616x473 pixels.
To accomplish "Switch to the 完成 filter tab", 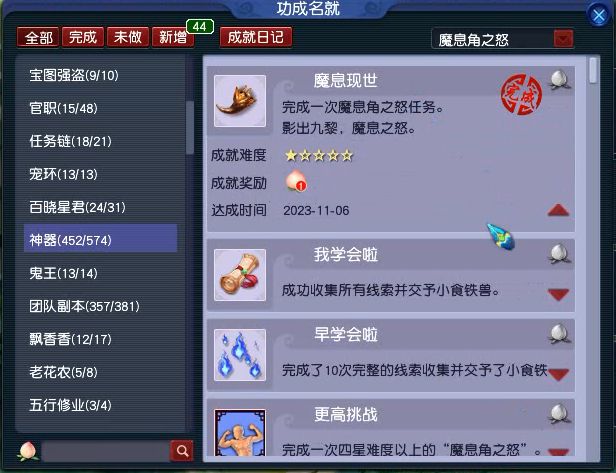I will coord(83,37).
